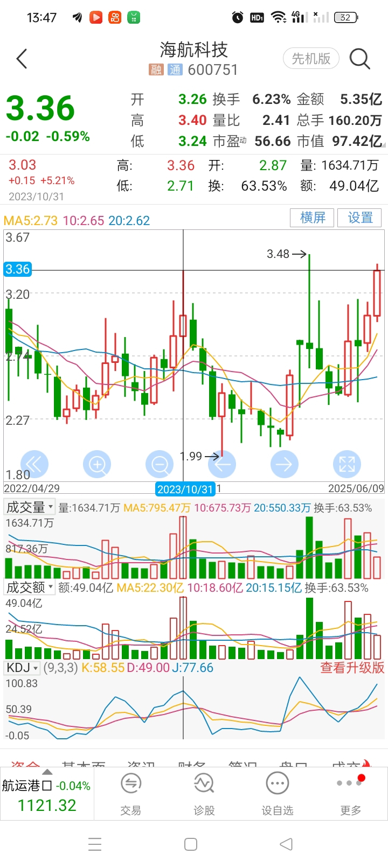Viewport: 388px width, 868px height.
Task: Tap the 通 stock connect badge
Action: pyautogui.click(x=175, y=69)
